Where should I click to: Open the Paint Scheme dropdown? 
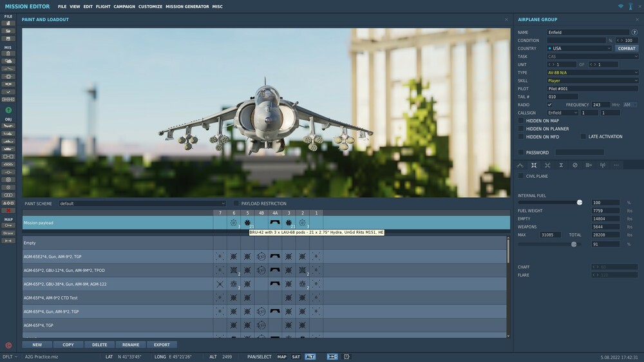pos(142,204)
